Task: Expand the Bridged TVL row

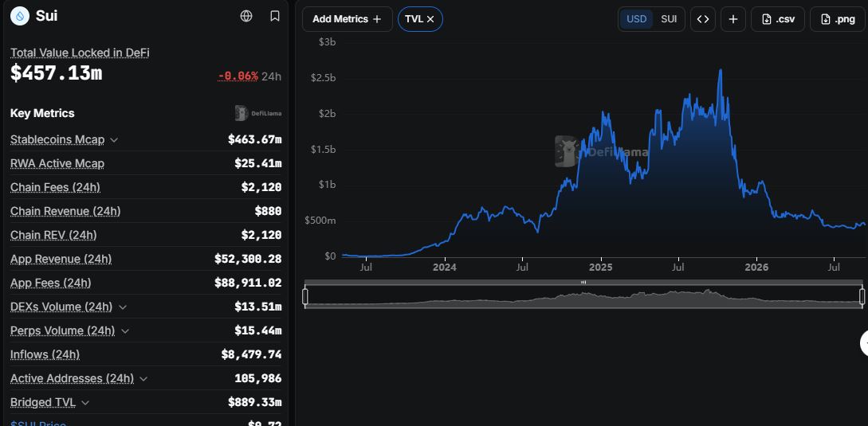Action: coord(85,403)
